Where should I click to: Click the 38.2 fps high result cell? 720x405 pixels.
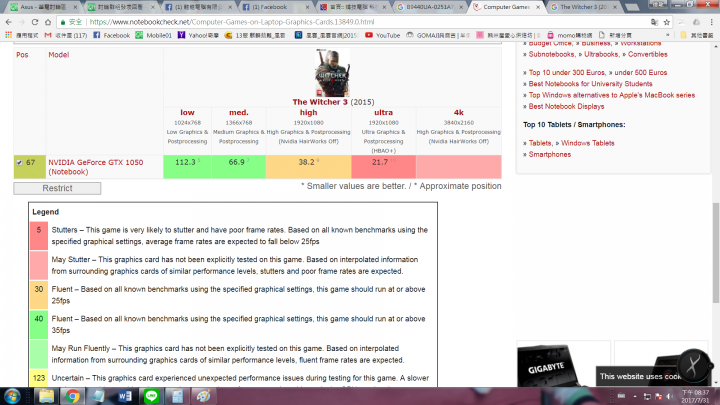click(x=309, y=167)
